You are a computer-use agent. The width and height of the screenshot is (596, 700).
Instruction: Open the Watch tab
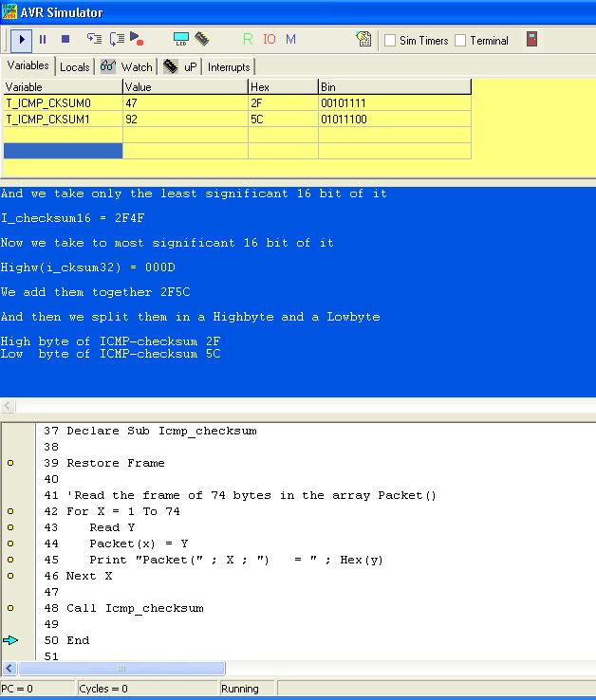(x=126, y=67)
